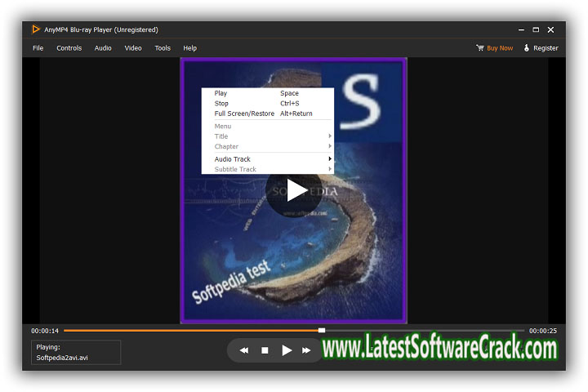Viewport: 588px width, 392px height.
Task: Maximize the Blu-ray Player window
Action: 536,29
